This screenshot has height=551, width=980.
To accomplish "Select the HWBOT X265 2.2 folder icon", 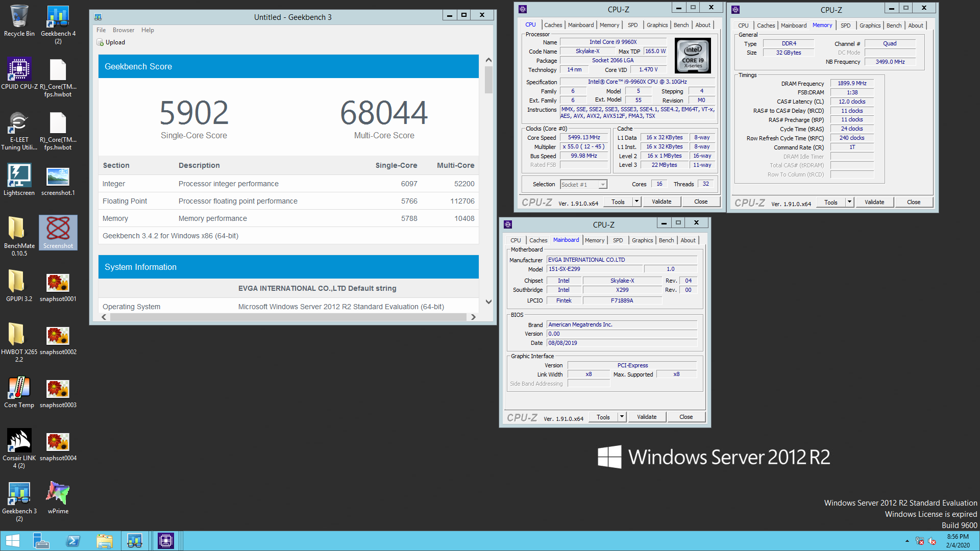I will click(x=19, y=343).
